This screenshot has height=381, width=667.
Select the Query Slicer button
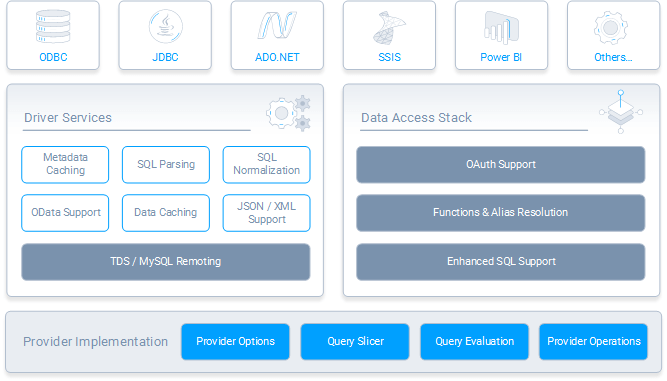(355, 341)
